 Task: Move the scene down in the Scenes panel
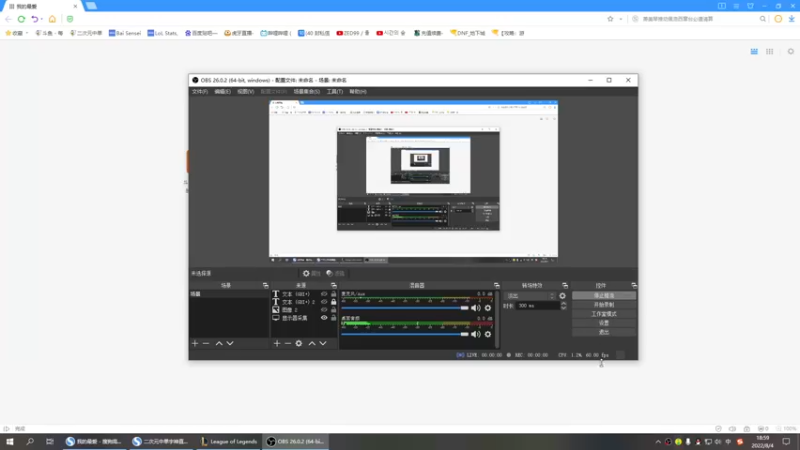click(230, 343)
